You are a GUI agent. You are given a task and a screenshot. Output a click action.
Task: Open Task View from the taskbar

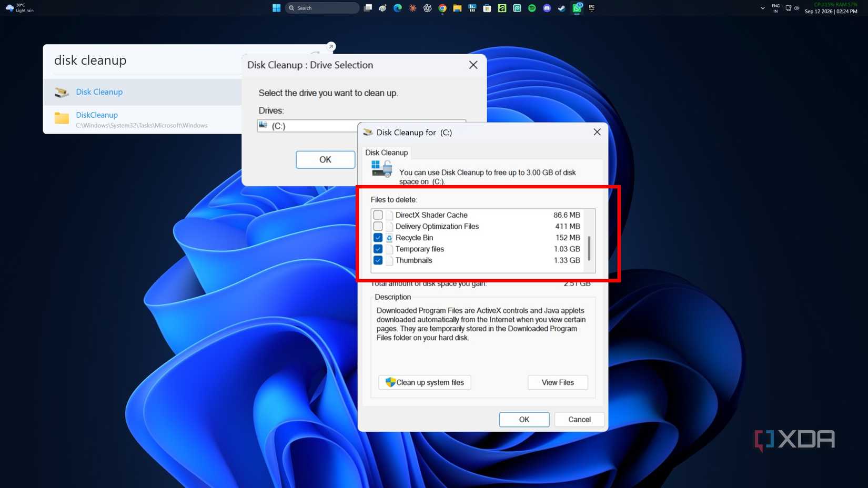368,8
